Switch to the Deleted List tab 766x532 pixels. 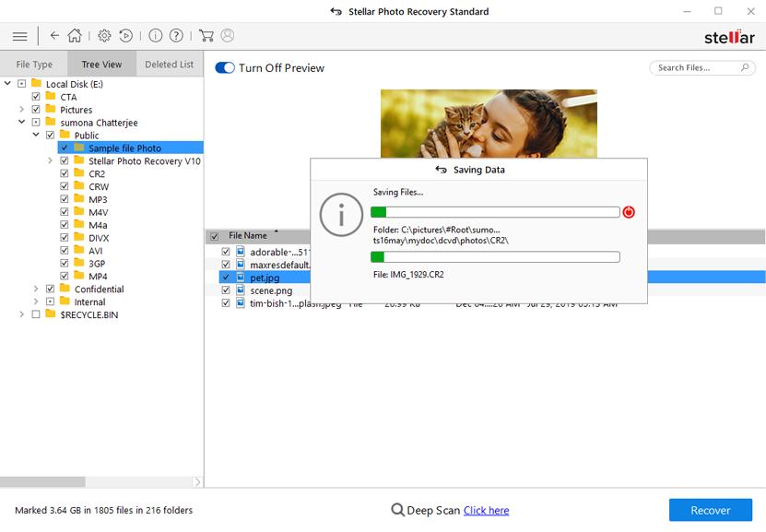click(169, 65)
